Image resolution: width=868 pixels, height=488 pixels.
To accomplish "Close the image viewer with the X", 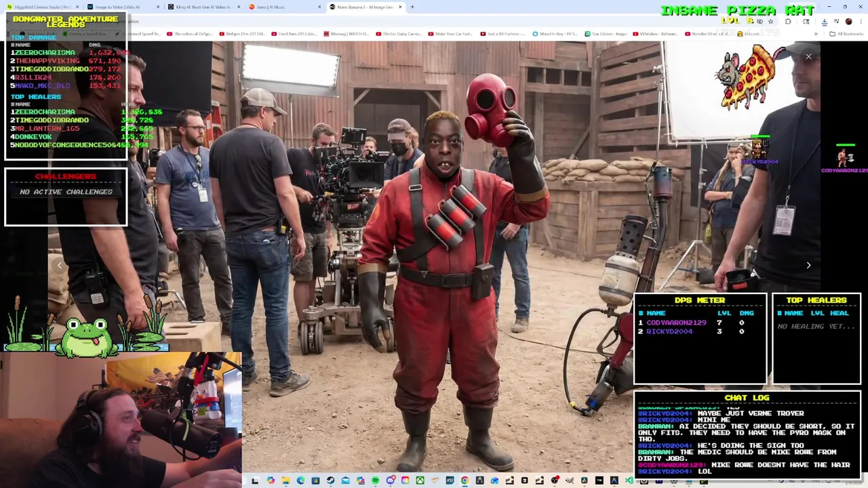I will tap(808, 57).
